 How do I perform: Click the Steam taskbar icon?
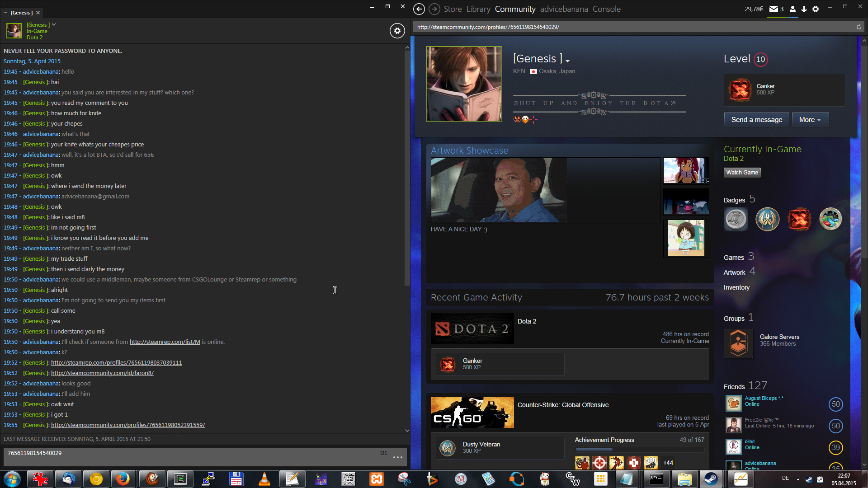712,479
